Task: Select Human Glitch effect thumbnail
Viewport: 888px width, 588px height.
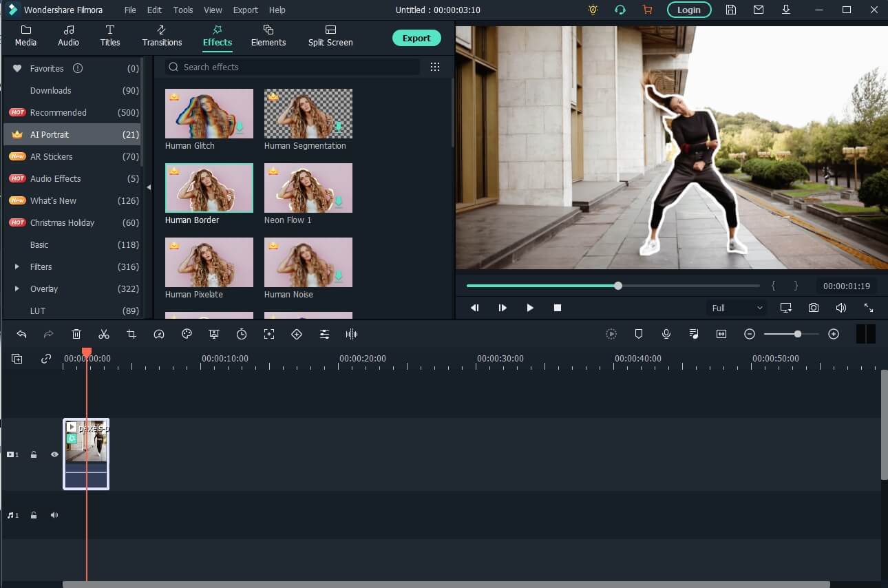Action: click(x=209, y=114)
